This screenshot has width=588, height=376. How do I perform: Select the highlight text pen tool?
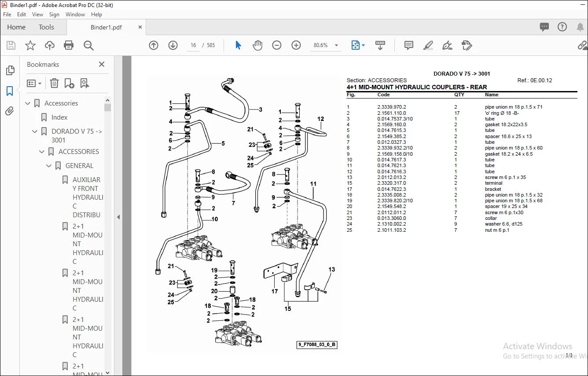coord(428,45)
